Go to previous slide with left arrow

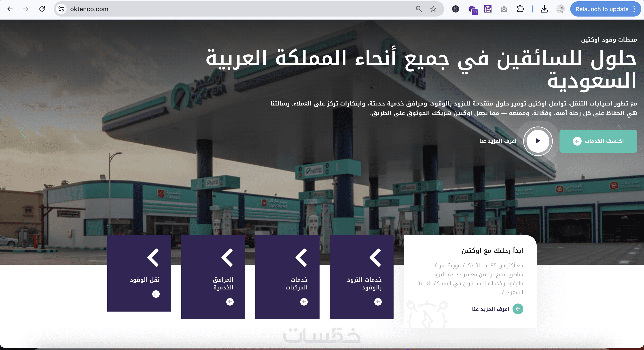pos(23,132)
